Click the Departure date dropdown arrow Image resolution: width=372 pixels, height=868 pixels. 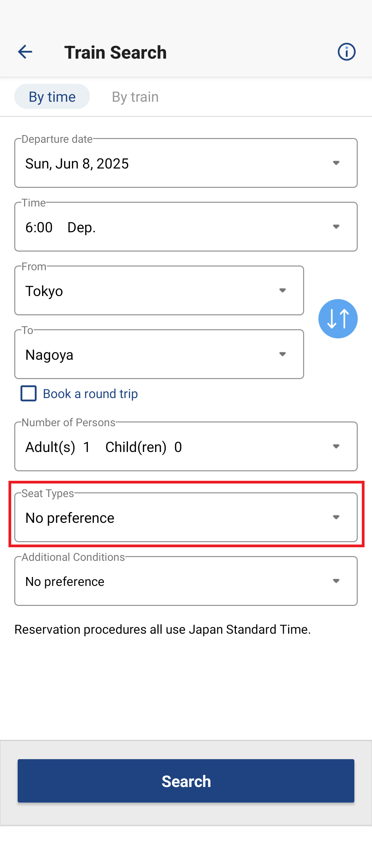[336, 163]
